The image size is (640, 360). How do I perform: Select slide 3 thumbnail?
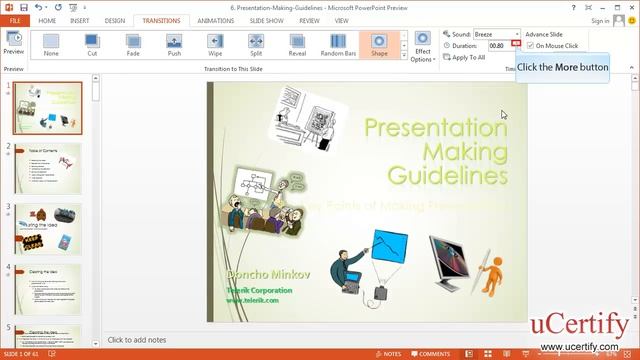point(48,229)
